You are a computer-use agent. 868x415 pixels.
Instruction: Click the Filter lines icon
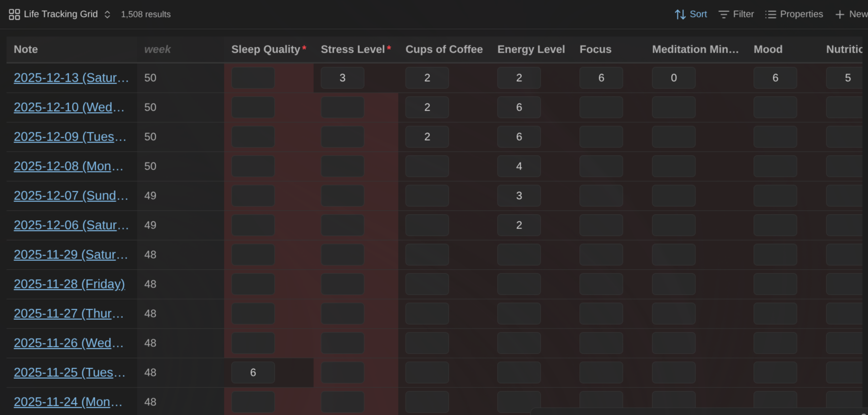point(723,14)
